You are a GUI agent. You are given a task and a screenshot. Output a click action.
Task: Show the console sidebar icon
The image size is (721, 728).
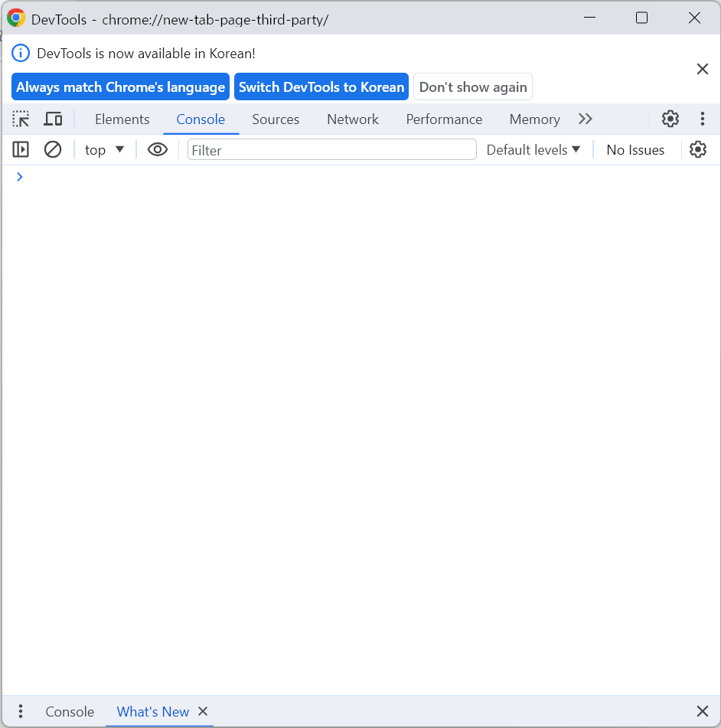tap(21, 149)
